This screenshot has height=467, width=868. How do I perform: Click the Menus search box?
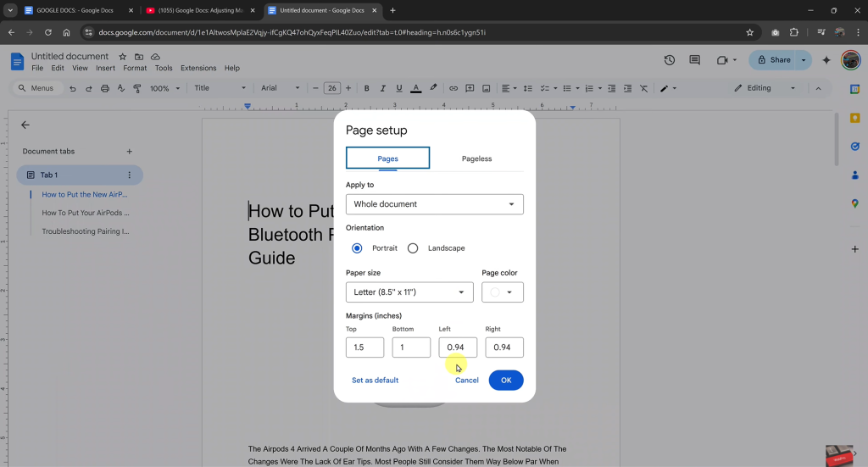[36, 88]
